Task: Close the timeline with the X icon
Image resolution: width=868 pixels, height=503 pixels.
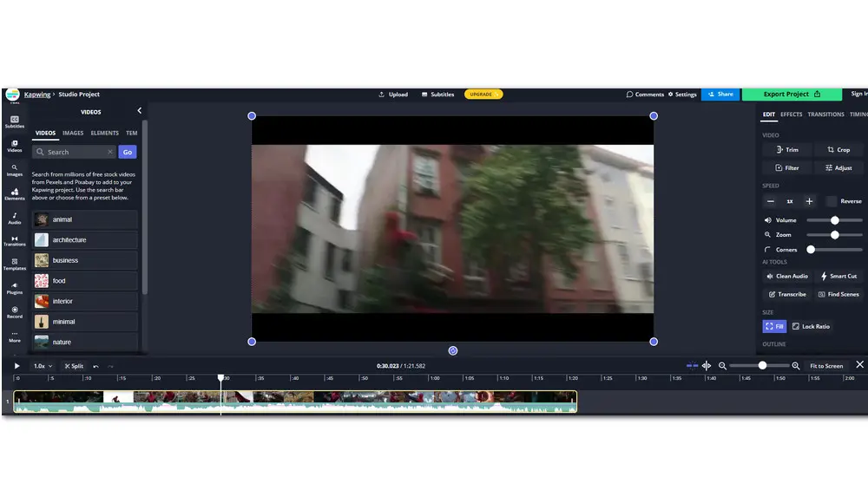Action: (x=859, y=364)
